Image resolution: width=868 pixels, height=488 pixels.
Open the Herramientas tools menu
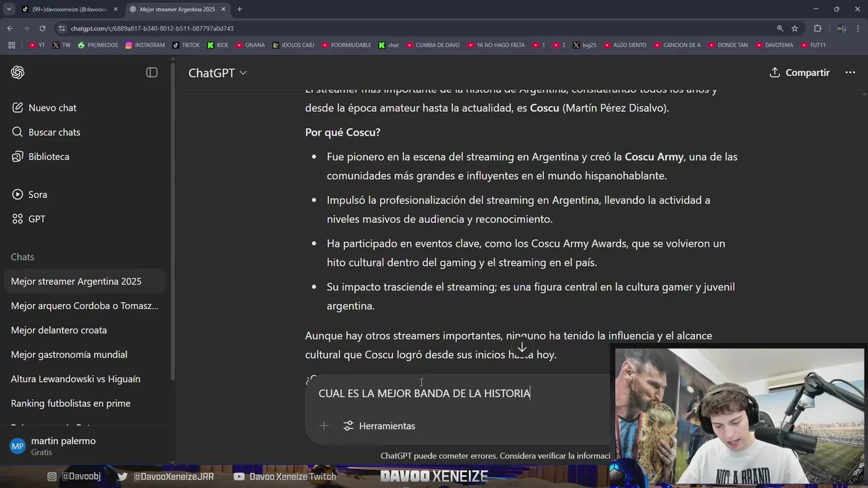379,426
